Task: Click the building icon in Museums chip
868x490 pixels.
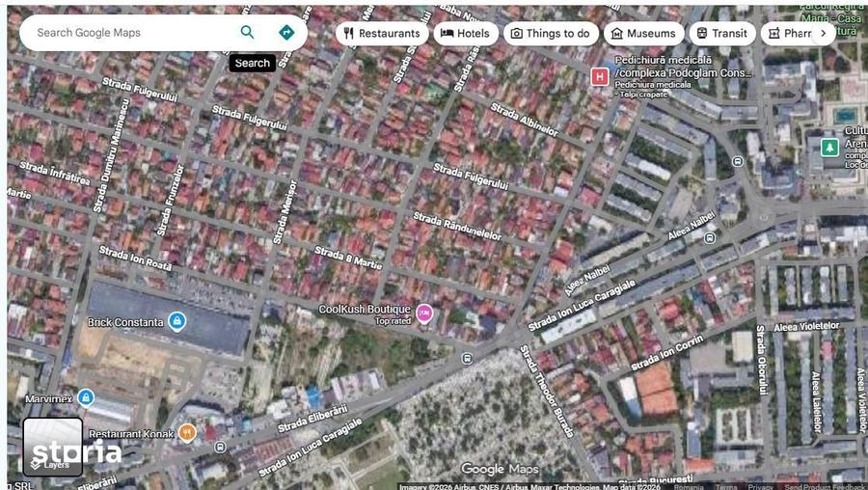Action: pyautogui.click(x=616, y=34)
